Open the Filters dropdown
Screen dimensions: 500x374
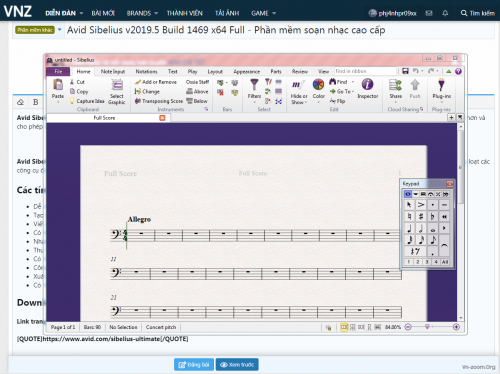pyautogui.click(x=254, y=91)
